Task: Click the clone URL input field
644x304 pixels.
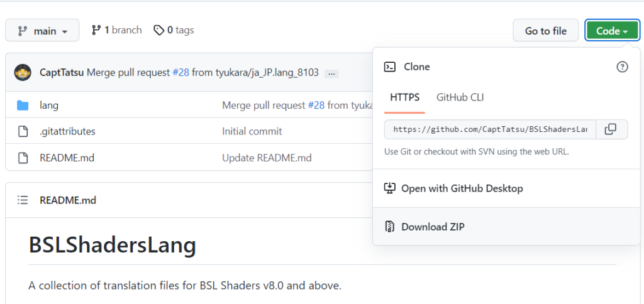Action: pyautogui.click(x=490, y=129)
